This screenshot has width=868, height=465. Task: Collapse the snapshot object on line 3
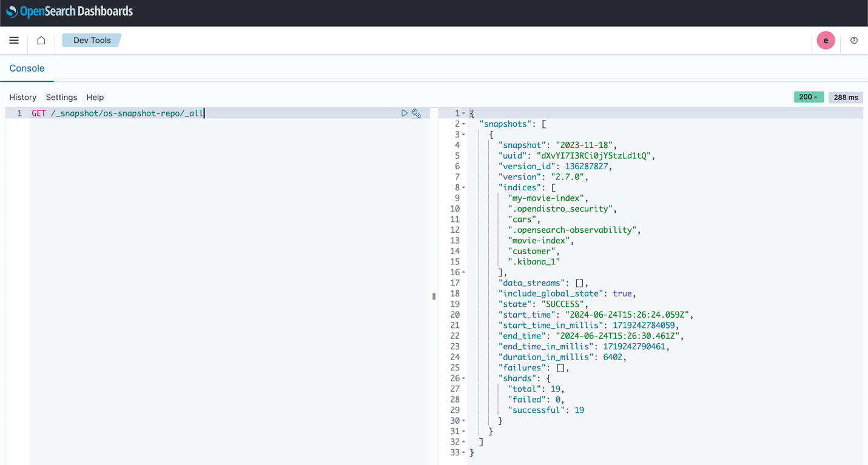(x=464, y=135)
